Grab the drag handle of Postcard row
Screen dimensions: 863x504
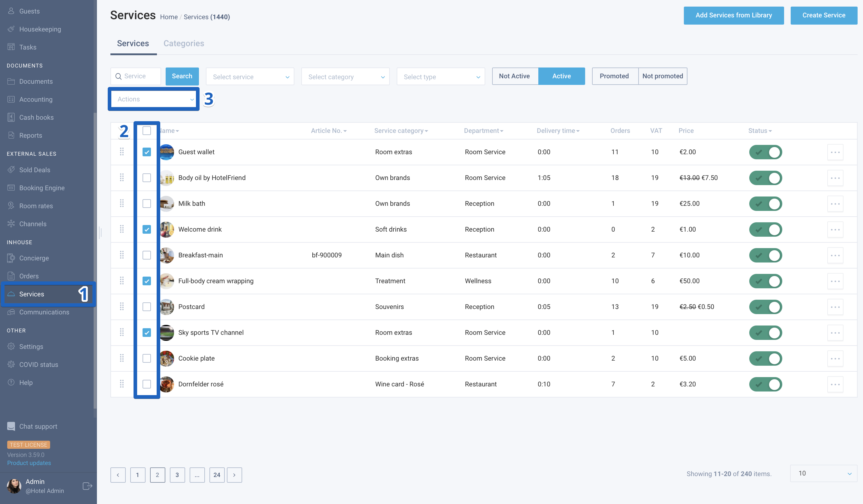pyautogui.click(x=122, y=306)
